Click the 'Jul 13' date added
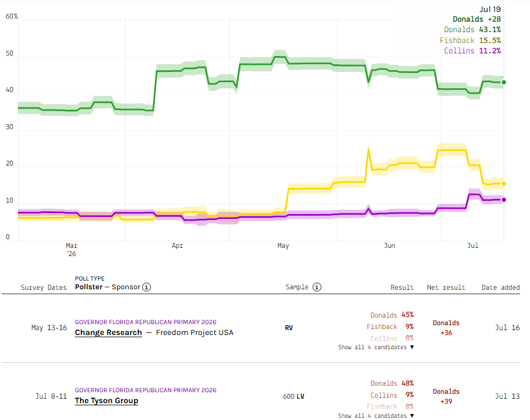 tap(507, 397)
